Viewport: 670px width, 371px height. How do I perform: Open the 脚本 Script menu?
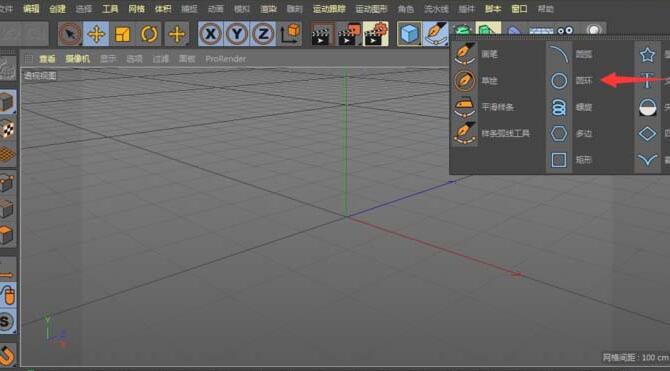493,9
